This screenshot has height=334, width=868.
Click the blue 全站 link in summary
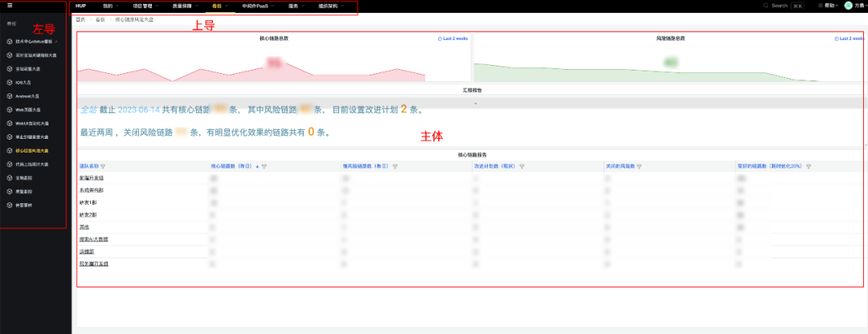pos(88,109)
